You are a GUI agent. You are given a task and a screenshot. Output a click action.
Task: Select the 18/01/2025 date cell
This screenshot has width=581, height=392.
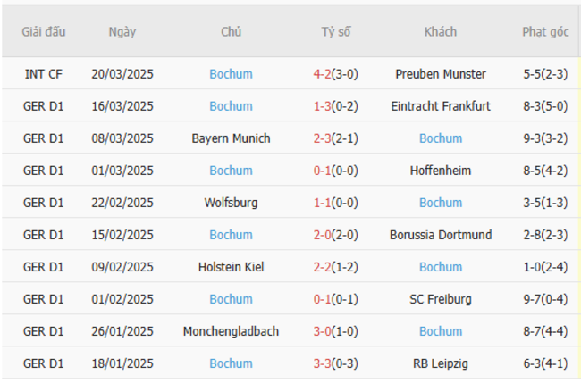pos(122,363)
